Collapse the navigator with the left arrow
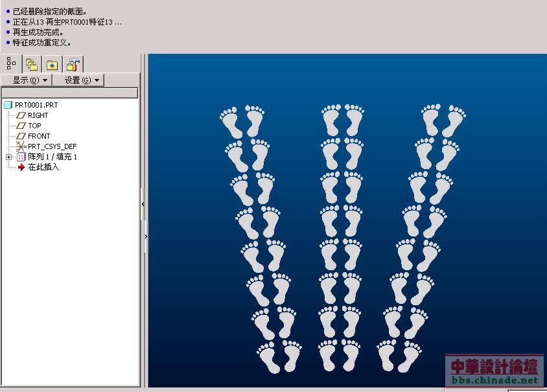Image resolution: width=547 pixels, height=392 pixels. 143,204
